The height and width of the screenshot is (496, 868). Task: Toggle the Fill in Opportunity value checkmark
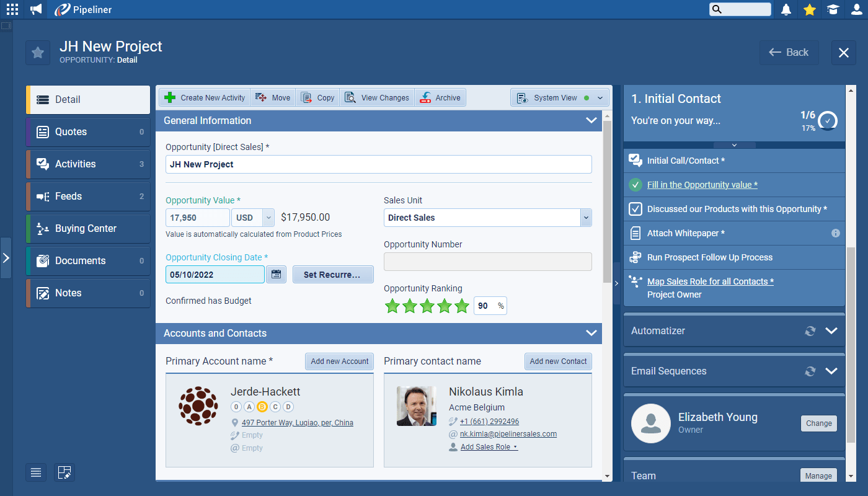[635, 185]
